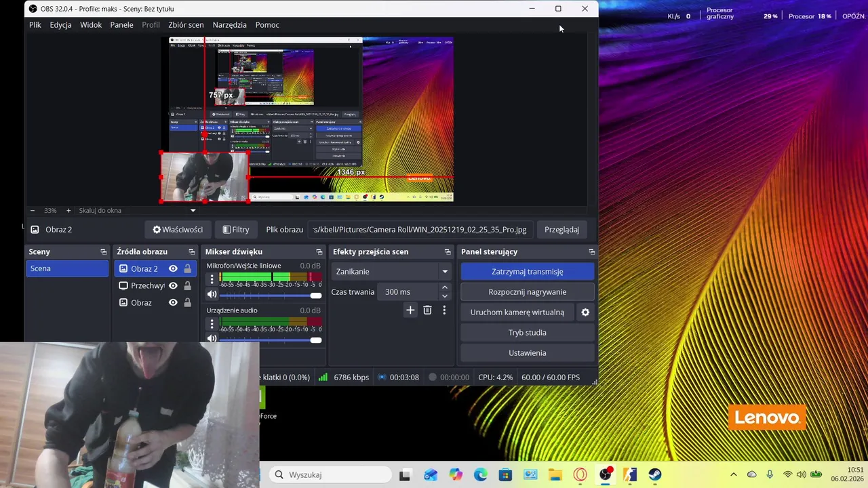Image resolution: width=868 pixels, height=488 pixels.
Task: Click the Czas trwania 300 ms field
Action: click(x=409, y=291)
